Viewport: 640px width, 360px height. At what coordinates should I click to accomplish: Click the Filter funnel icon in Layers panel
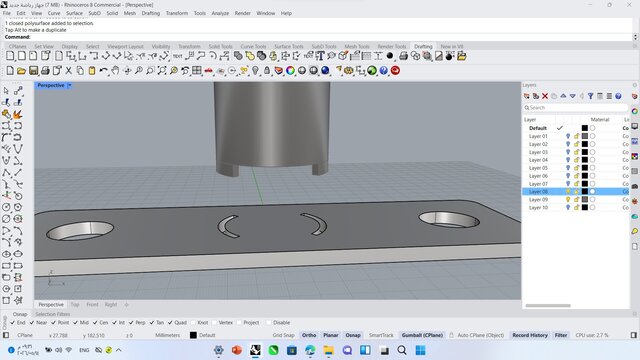tap(591, 96)
